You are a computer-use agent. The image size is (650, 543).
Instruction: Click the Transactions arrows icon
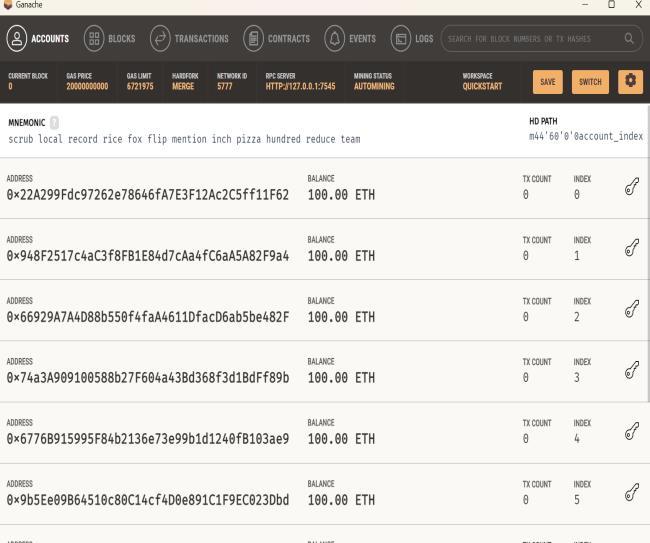pyautogui.click(x=160, y=39)
